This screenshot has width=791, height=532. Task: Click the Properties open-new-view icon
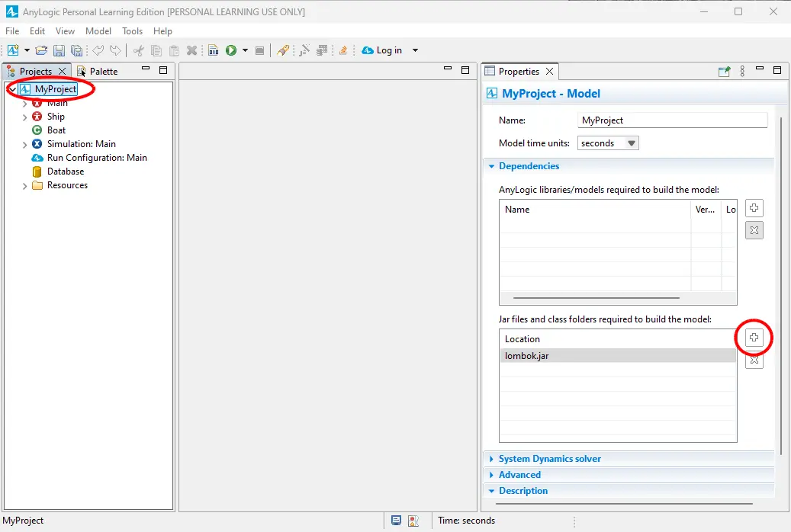pos(725,71)
